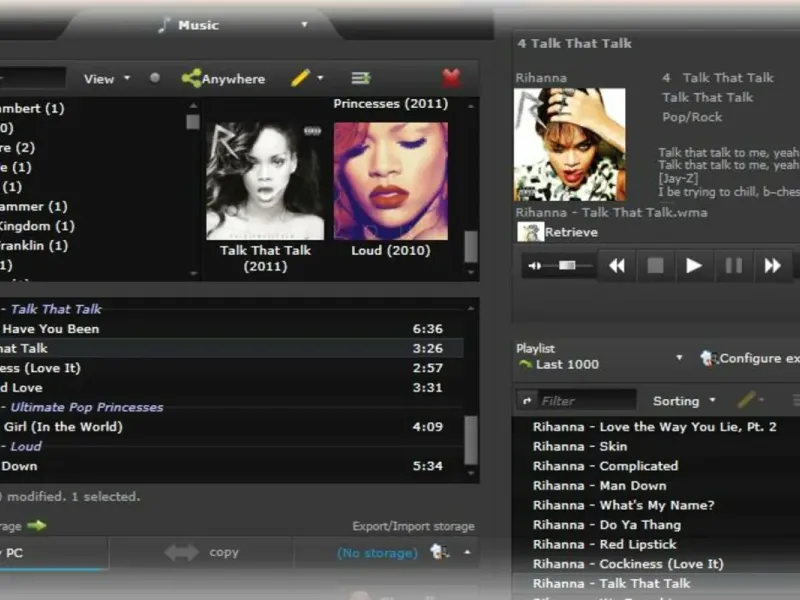Select Rihanna - Do Ya Thang in playlist
Image resolution: width=800 pixels, height=600 pixels.
pyautogui.click(x=656, y=524)
